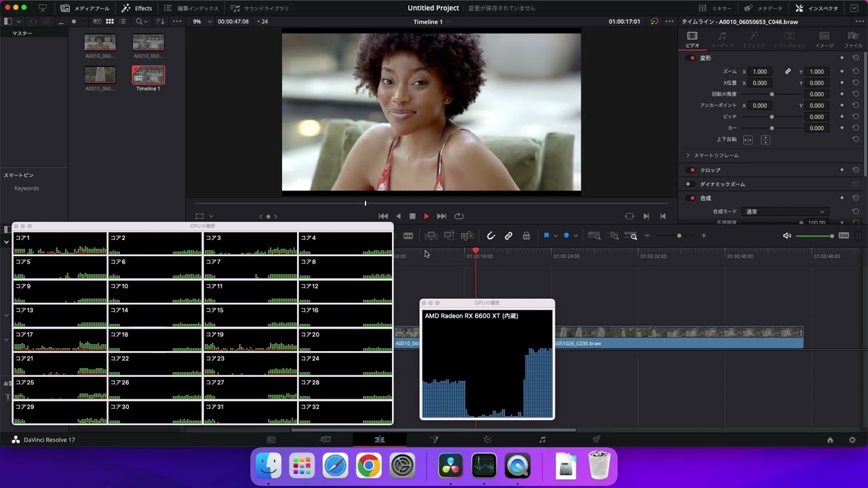Open the 合成モード dropdown
868x488 pixels.
pos(784,211)
